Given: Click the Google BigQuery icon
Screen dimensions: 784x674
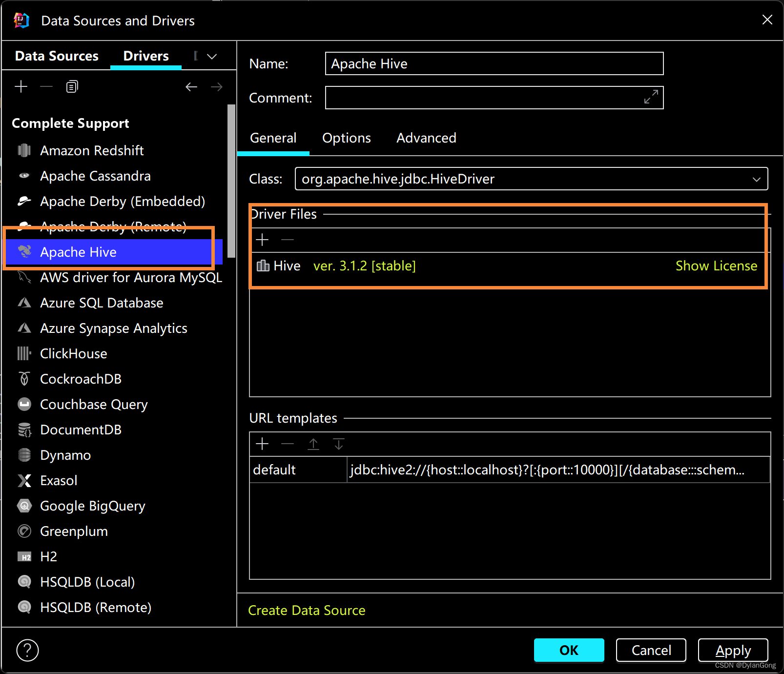Looking at the screenshot, I should point(24,506).
